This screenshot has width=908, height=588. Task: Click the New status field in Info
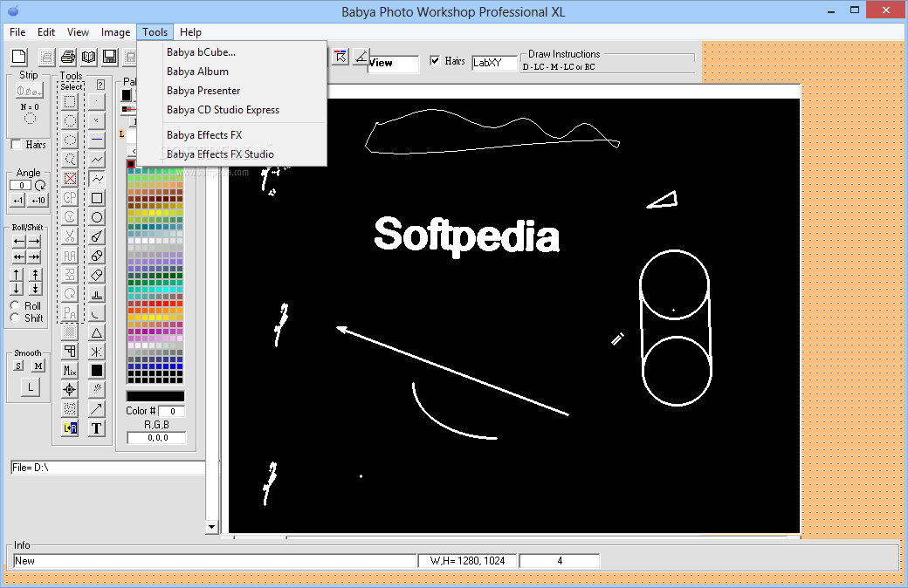click(215, 561)
